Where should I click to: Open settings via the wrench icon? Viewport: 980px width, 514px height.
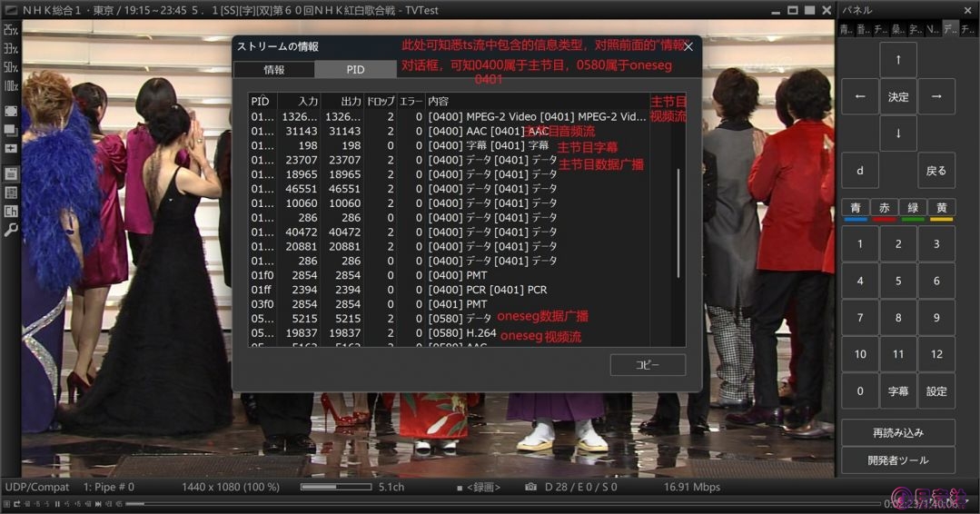(11, 230)
